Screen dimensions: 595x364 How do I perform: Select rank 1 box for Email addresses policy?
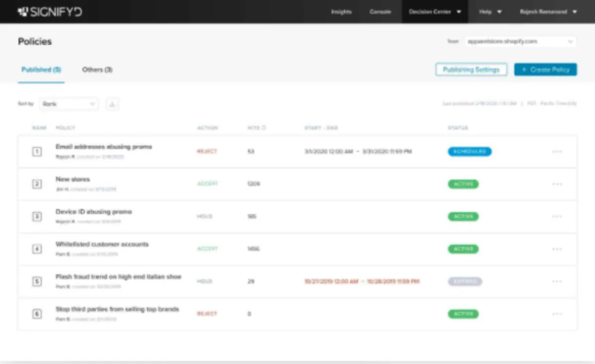pyautogui.click(x=37, y=152)
